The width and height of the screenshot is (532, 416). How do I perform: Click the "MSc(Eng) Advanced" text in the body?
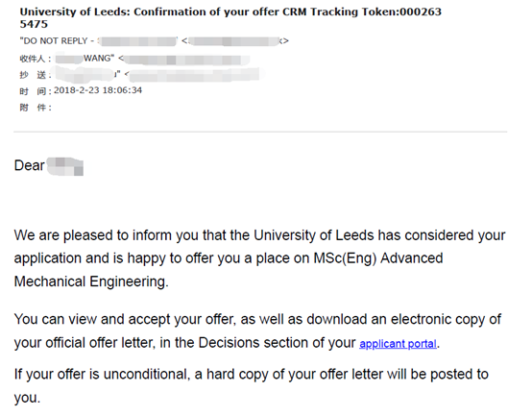(x=378, y=258)
